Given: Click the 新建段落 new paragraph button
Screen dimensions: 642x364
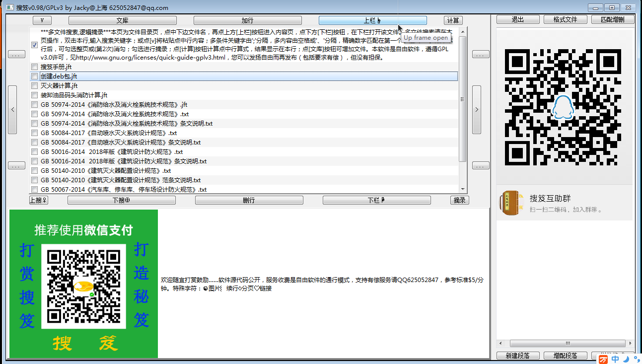Looking at the screenshot, I should tap(518, 356).
